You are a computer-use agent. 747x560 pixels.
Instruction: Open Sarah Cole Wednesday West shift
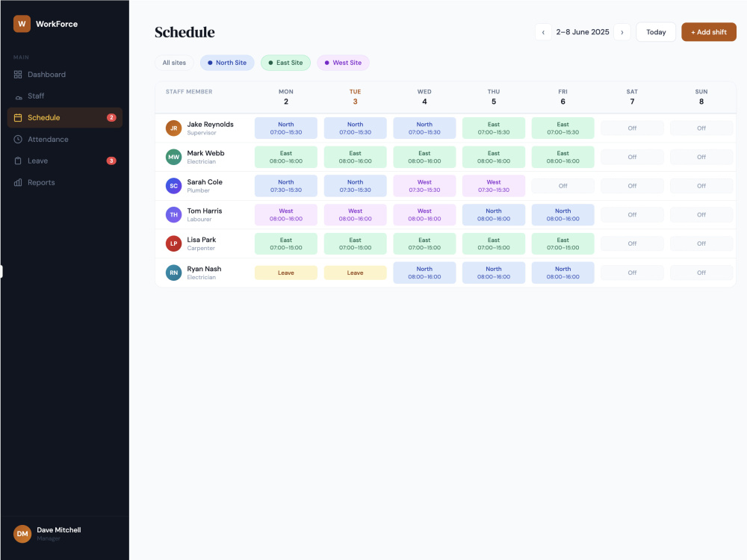click(x=424, y=186)
